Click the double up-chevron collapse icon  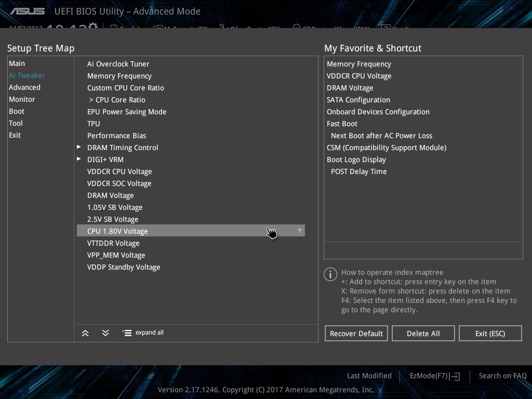tap(85, 333)
